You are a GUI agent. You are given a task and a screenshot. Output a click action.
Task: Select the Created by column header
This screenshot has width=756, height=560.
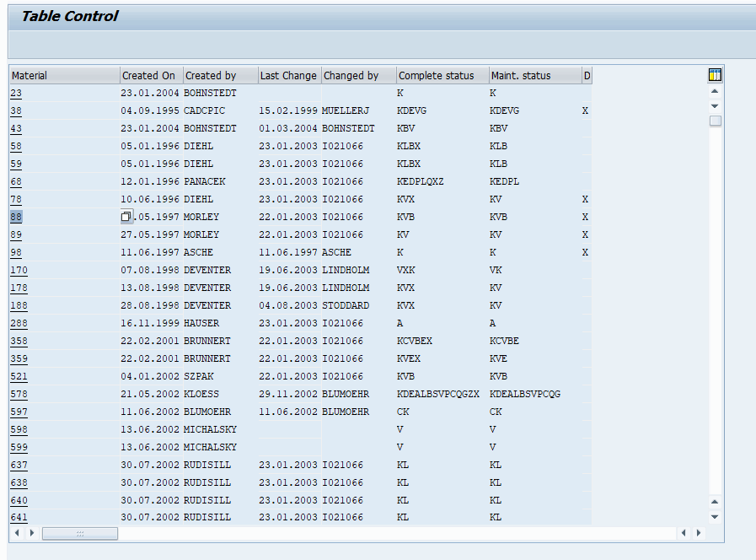(x=220, y=75)
